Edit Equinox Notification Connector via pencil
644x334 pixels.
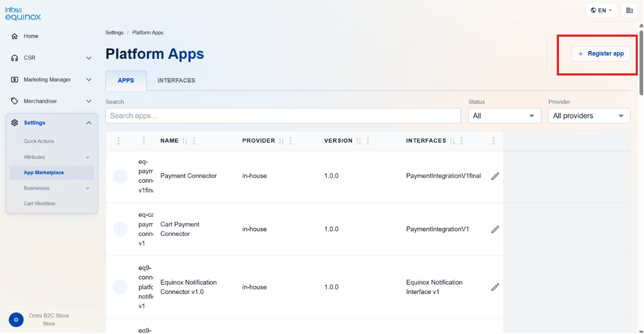495,287
